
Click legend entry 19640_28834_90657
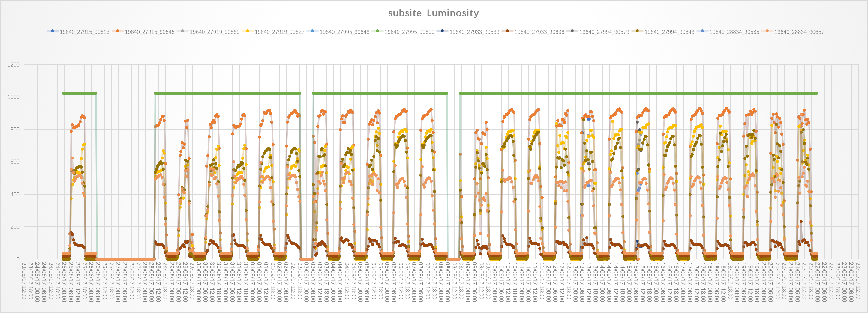(x=792, y=32)
